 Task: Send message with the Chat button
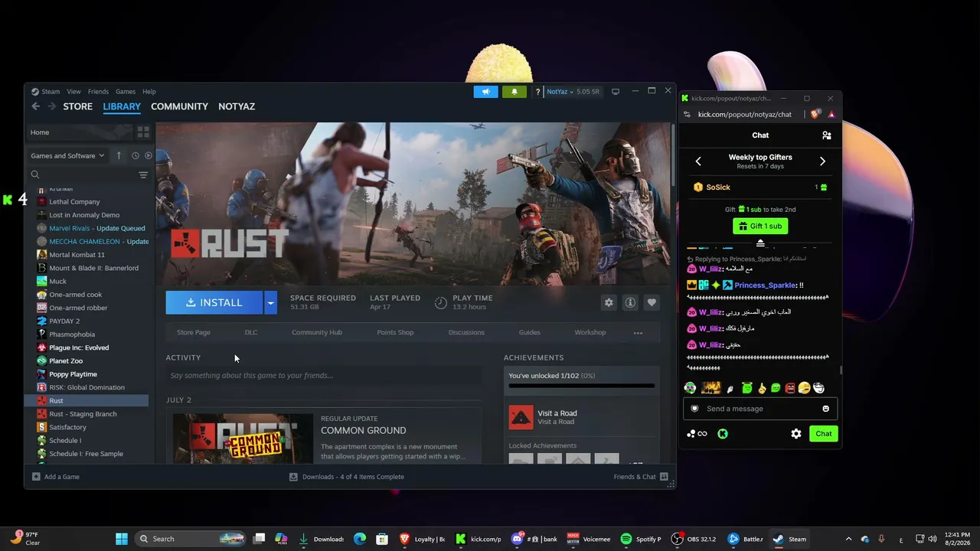coord(824,434)
